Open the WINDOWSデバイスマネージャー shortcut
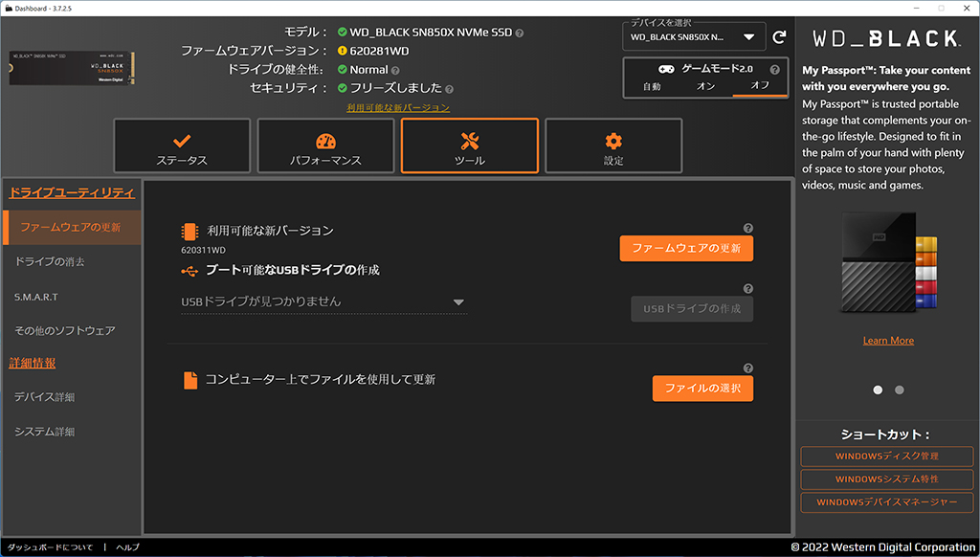 887,502
